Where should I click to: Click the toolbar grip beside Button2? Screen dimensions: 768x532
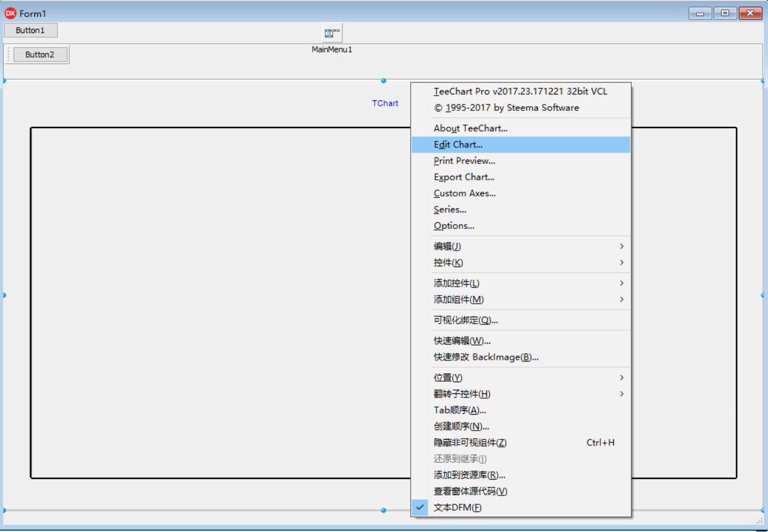click(x=9, y=54)
